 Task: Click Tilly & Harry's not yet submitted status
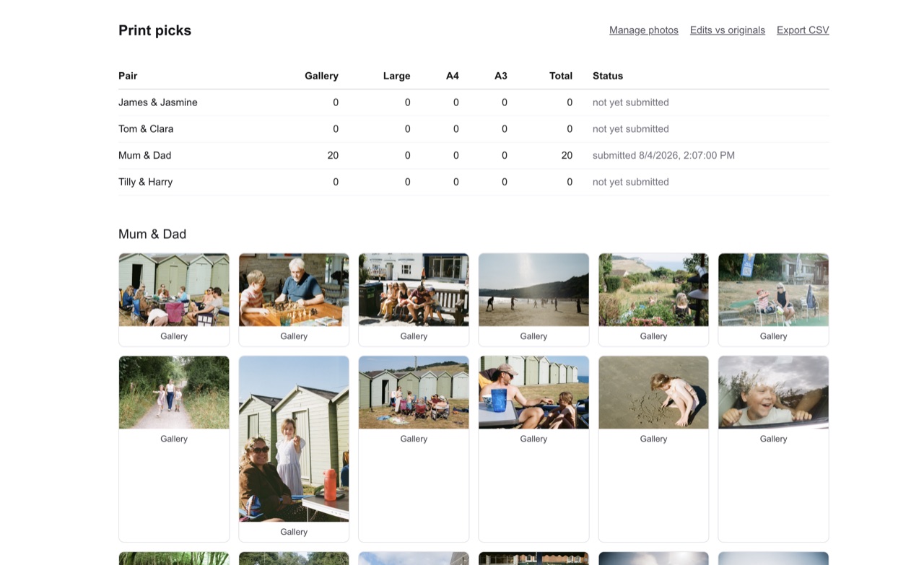pyautogui.click(x=631, y=182)
